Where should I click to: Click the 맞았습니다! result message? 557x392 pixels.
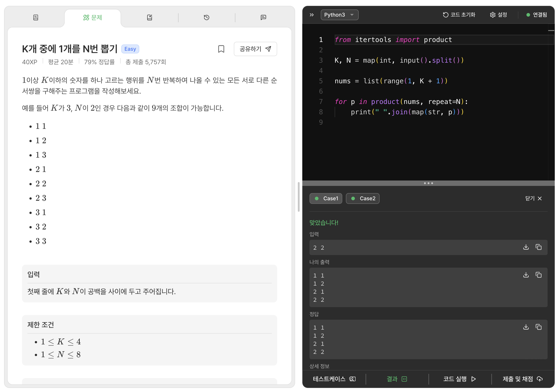324,223
